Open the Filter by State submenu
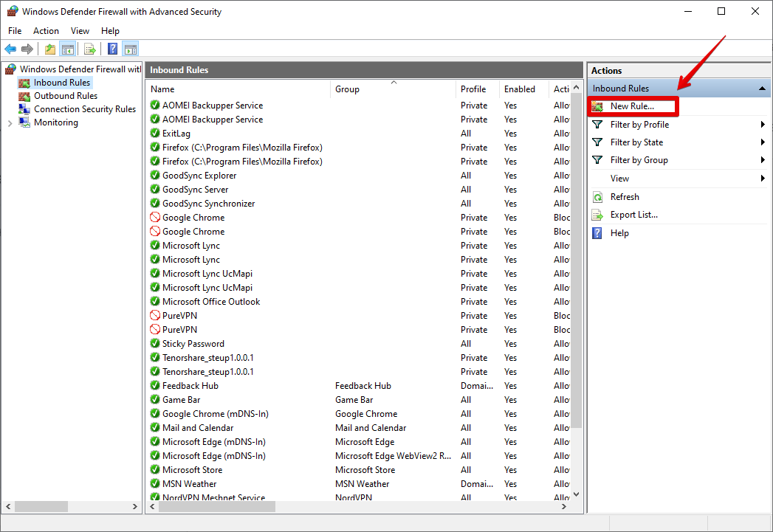The height and width of the screenshot is (532, 773). click(636, 142)
